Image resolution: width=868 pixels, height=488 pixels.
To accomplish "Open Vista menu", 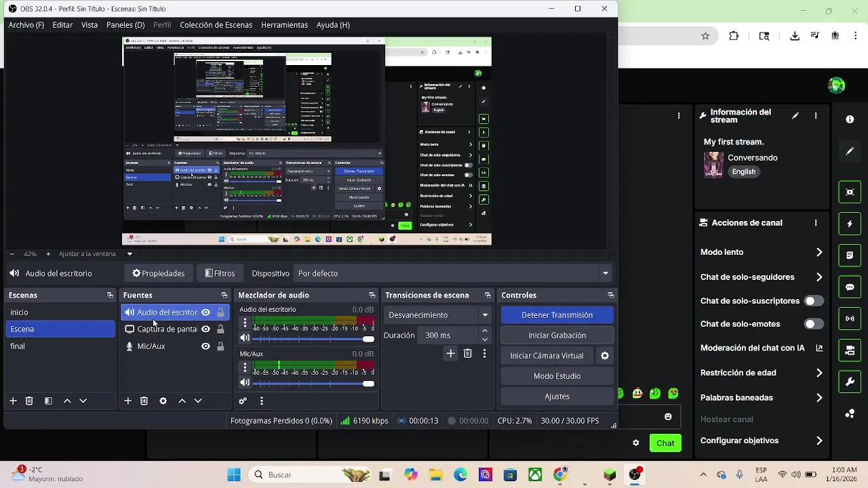I will tap(90, 25).
